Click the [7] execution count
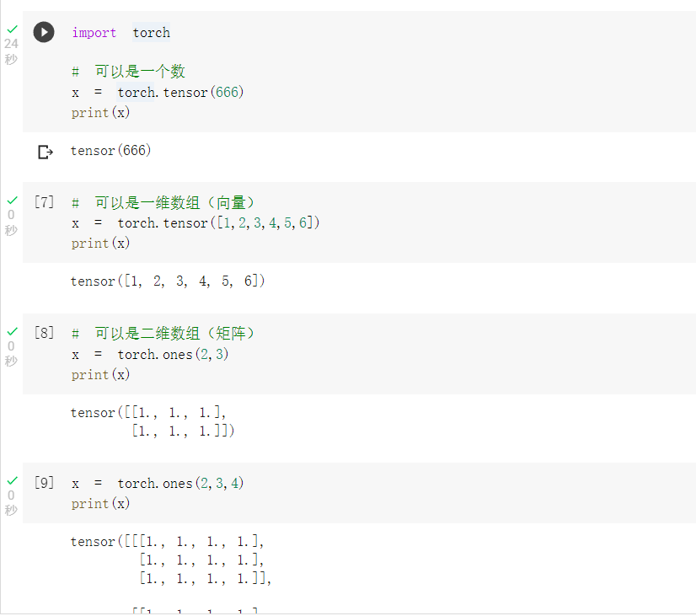 [x=44, y=201]
